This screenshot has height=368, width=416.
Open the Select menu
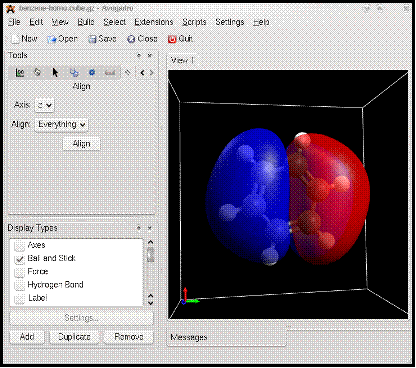point(114,22)
